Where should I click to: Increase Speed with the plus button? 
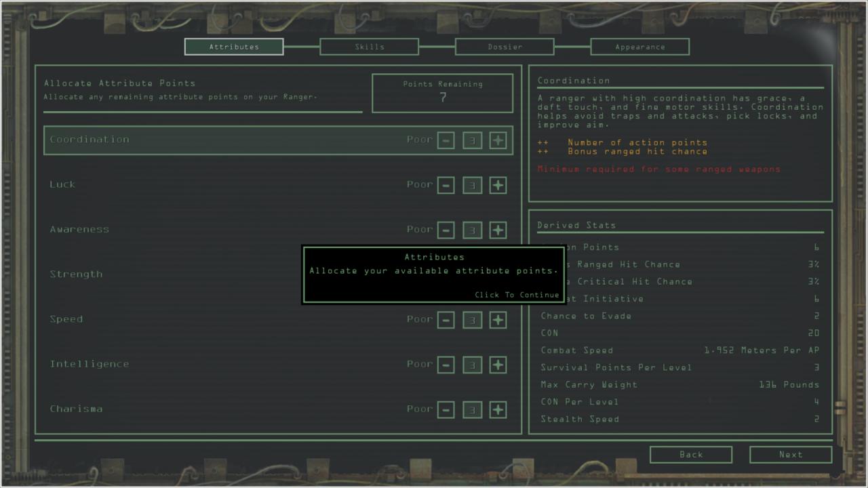(x=498, y=320)
